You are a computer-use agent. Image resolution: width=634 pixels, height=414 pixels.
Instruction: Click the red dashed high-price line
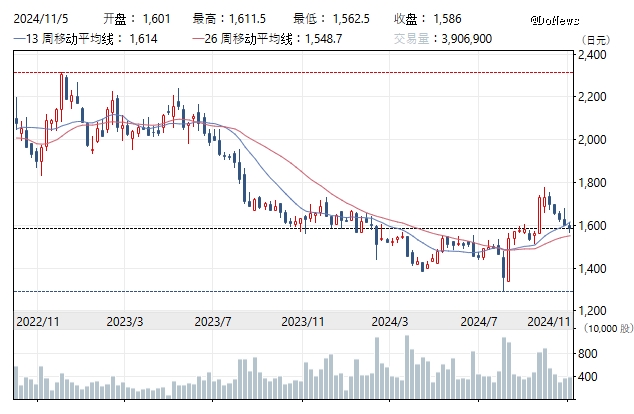pos(300,72)
